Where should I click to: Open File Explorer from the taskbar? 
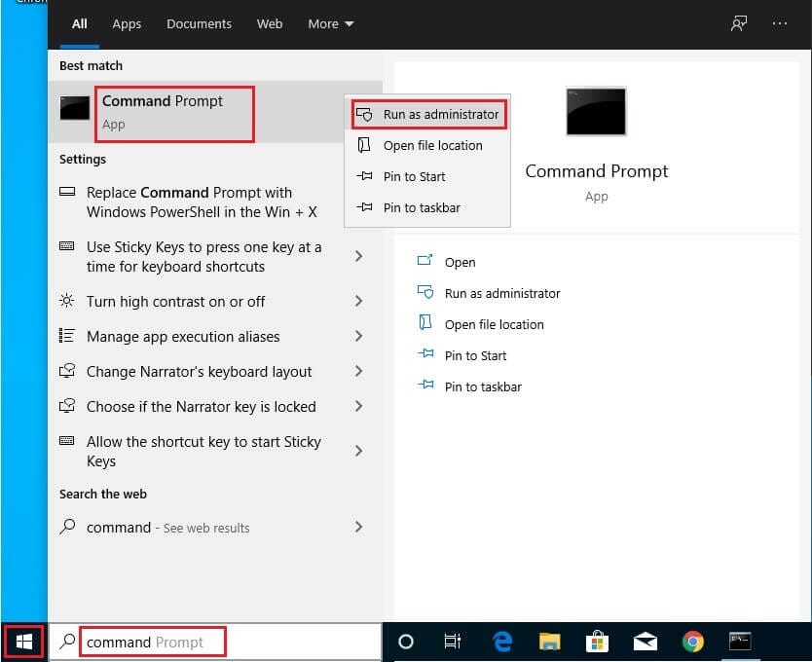[x=549, y=642]
